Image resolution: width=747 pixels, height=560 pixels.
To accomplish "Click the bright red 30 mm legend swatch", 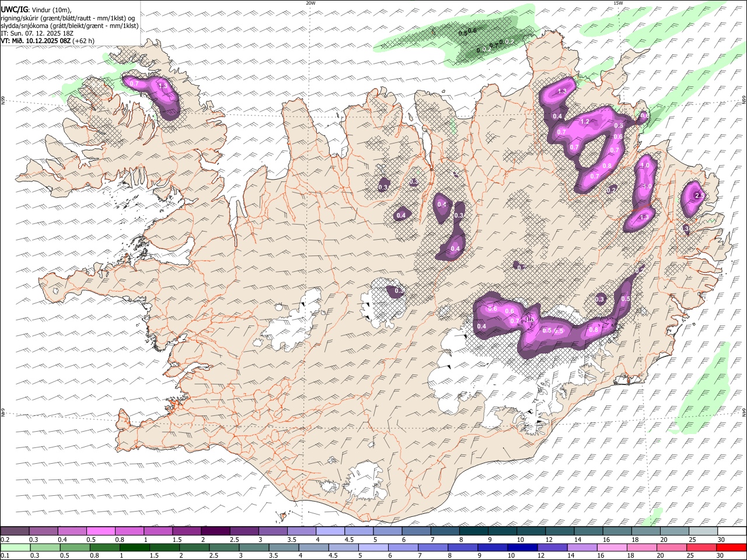I will [732, 548].
